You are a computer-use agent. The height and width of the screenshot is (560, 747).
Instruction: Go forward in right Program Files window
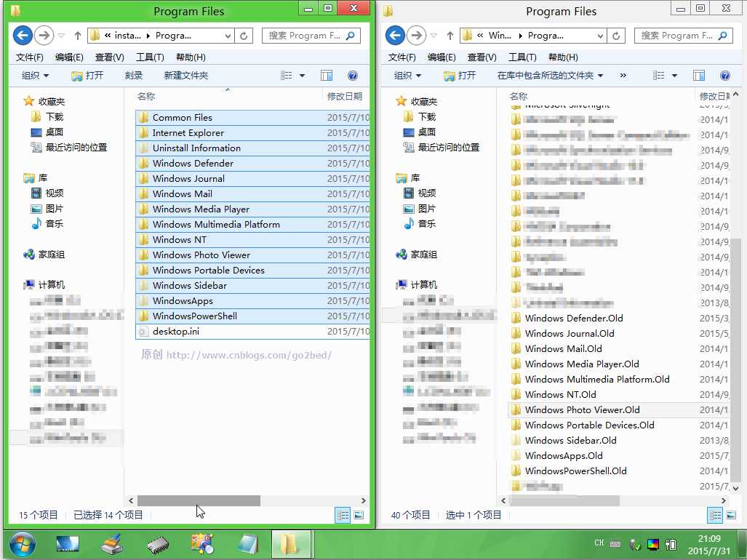[x=417, y=35]
